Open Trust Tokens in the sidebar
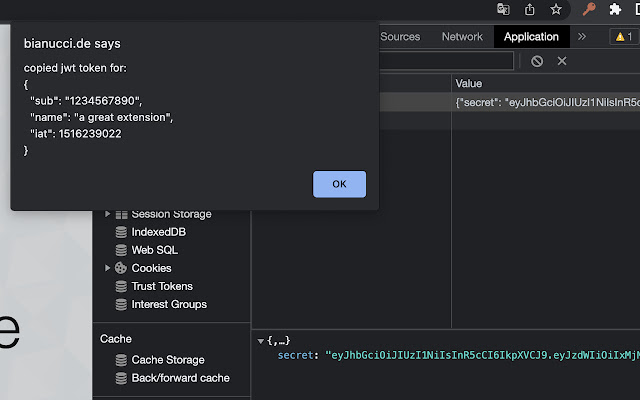The height and width of the screenshot is (400, 640). (x=162, y=286)
